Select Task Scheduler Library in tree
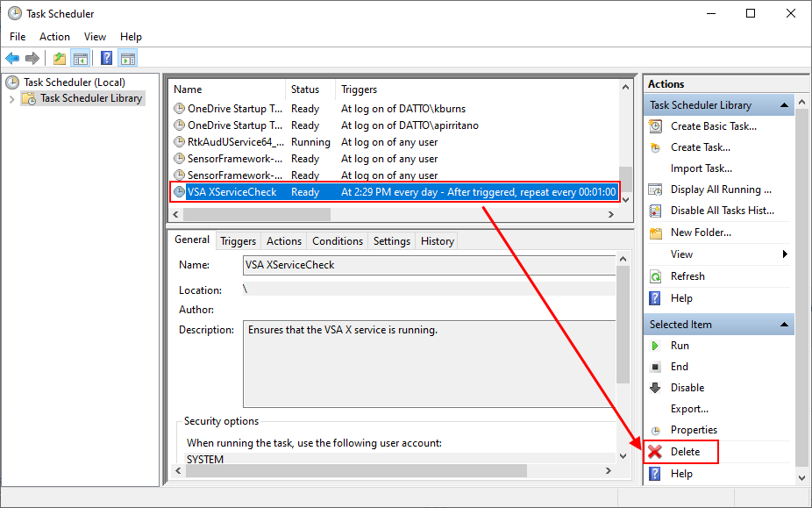The image size is (812, 508). tap(91, 98)
